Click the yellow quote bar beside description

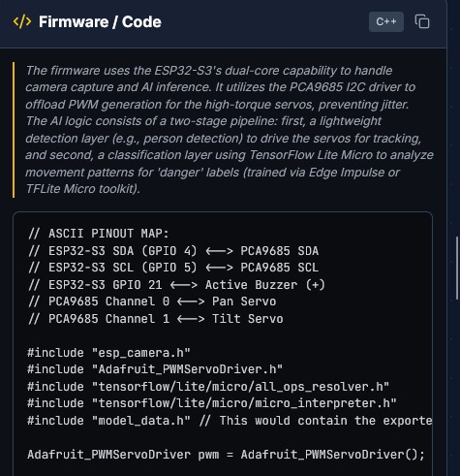pyautogui.click(x=14, y=130)
